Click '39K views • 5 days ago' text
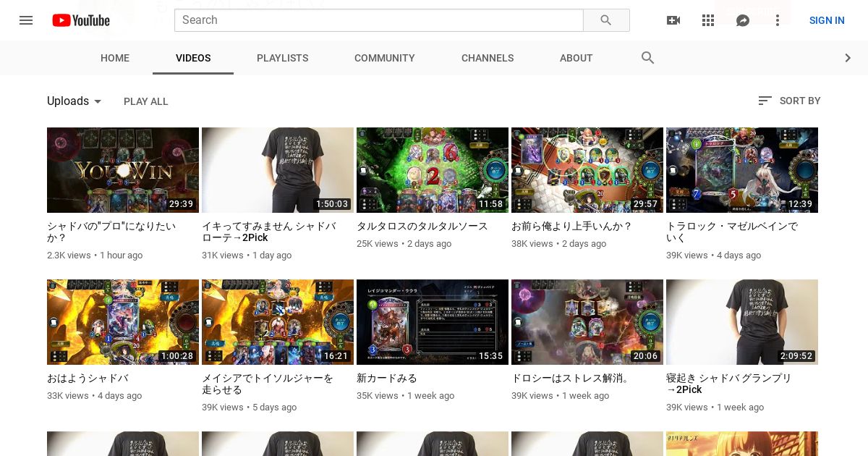Image resolution: width=868 pixels, height=456 pixels. click(249, 408)
